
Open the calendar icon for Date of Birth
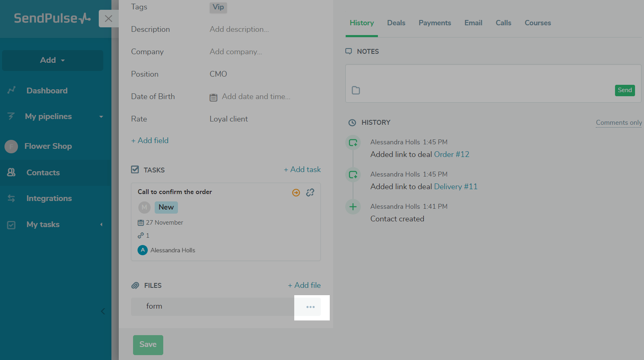(213, 97)
